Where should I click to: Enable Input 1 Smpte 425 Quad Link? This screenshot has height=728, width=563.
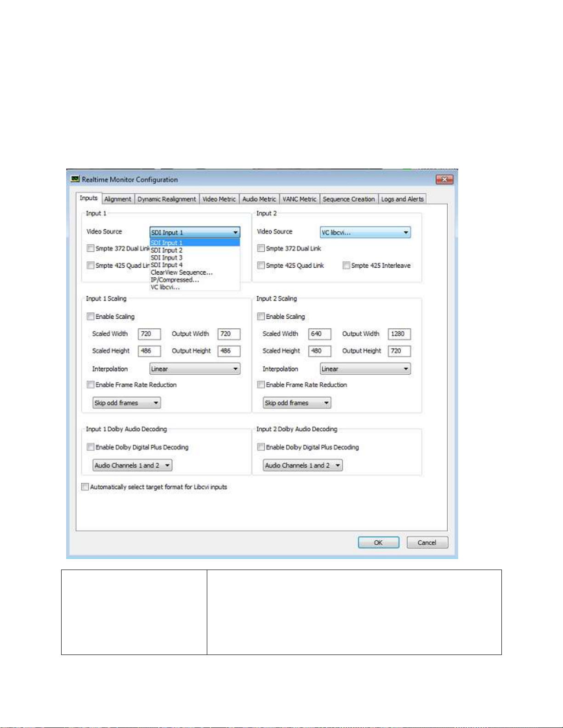(x=91, y=265)
